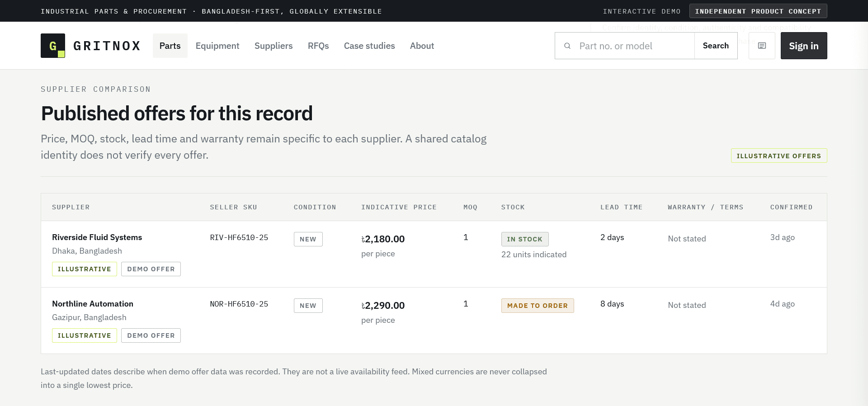
Task: Click the Illustrative tag under Northline
Action: (85, 335)
